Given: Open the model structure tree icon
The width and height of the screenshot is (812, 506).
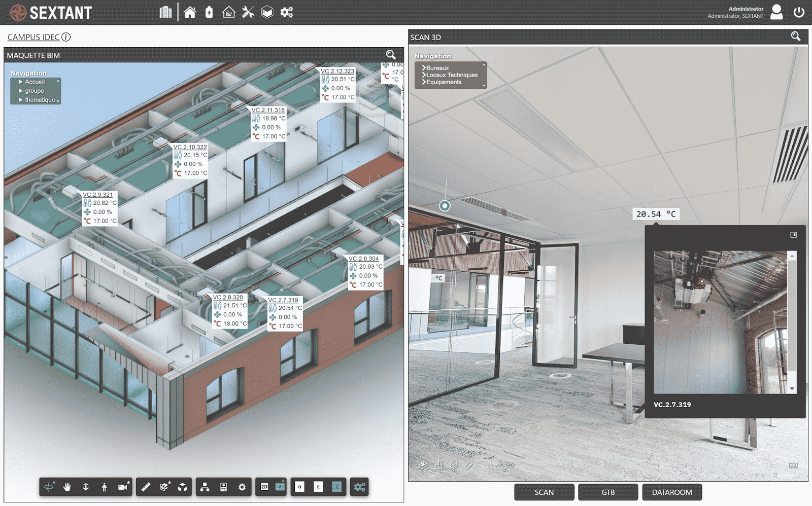Looking at the screenshot, I should pyautogui.click(x=205, y=487).
